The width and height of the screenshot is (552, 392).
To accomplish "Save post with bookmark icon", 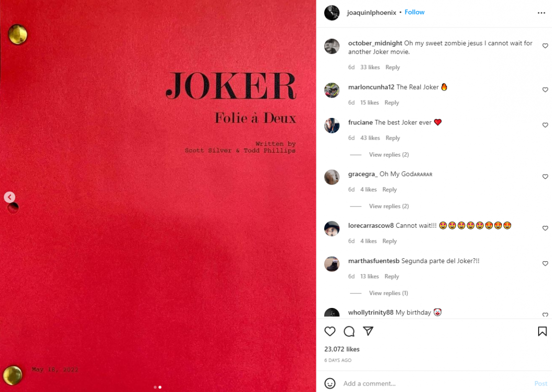I will click(542, 331).
